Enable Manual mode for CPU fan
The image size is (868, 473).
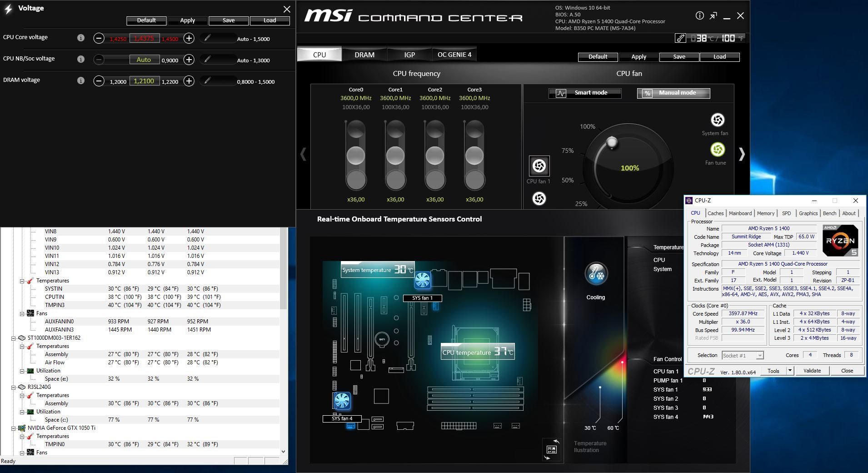pyautogui.click(x=673, y=93)
